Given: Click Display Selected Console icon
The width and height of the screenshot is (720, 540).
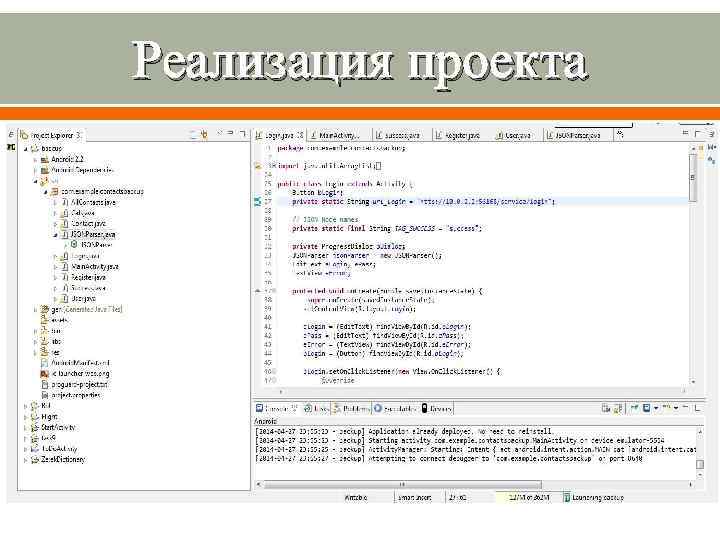Looking at the screenshot, I should (646, 407).
